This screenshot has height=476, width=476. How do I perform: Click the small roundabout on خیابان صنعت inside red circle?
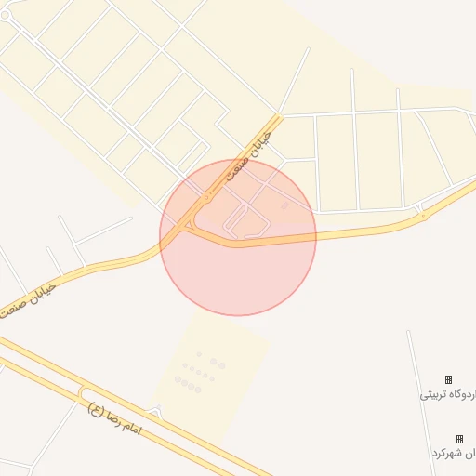point(206,197)
